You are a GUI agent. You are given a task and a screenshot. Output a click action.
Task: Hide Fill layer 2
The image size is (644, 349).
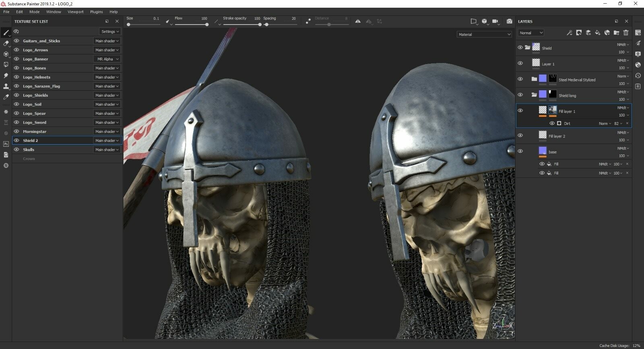(x=520, y=135)
